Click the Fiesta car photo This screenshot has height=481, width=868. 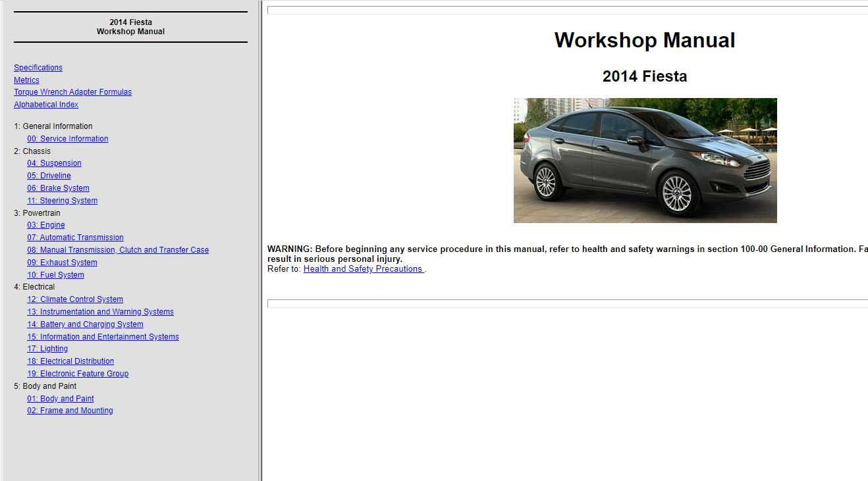point(645,161)
